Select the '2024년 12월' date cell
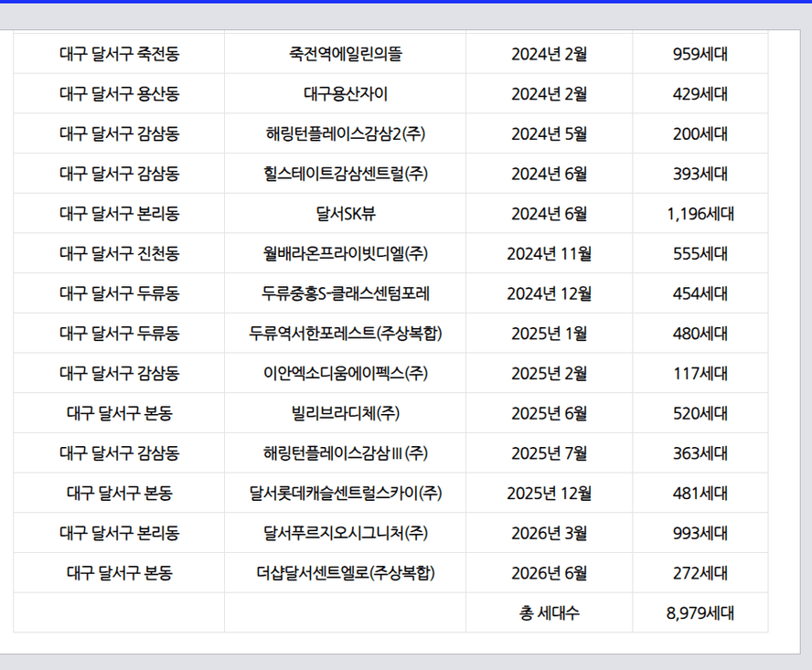Screen dimensions: 812x670 pyautogui.click(x=549, y=293)
